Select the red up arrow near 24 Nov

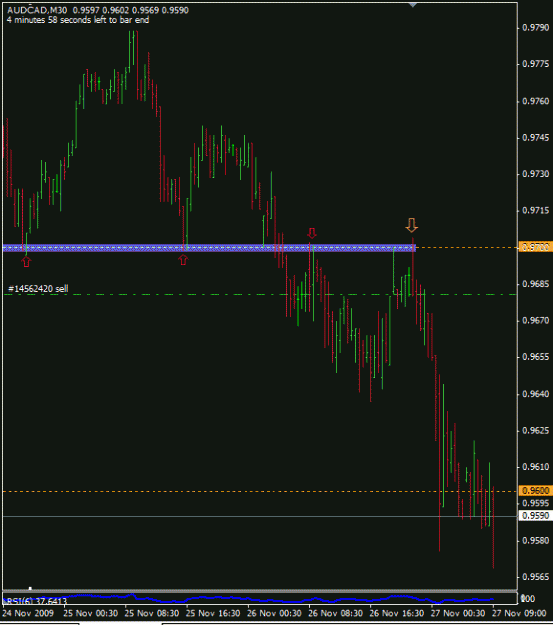(x=26, y=261)
